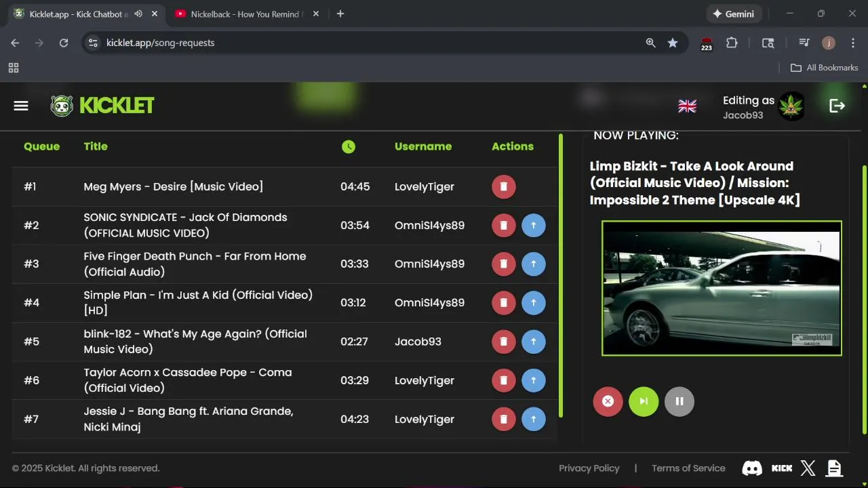Open the Chrome extensions puzzle menu
The height and width of the screenshot is (488, 868).
[x=732, y=43]
